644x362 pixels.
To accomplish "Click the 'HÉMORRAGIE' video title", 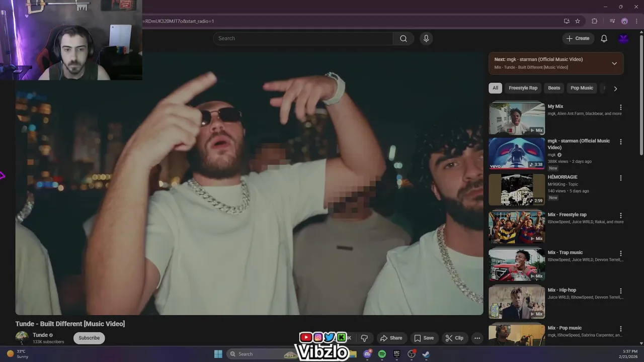I will pos(562,177).
